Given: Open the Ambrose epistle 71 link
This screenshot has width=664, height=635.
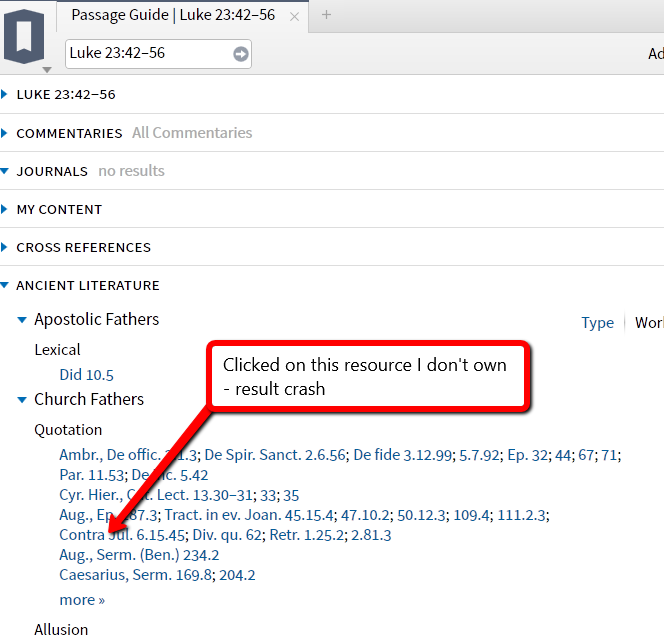Looking at the screenshot, I should pyautogui.click(x=609, y=455).
